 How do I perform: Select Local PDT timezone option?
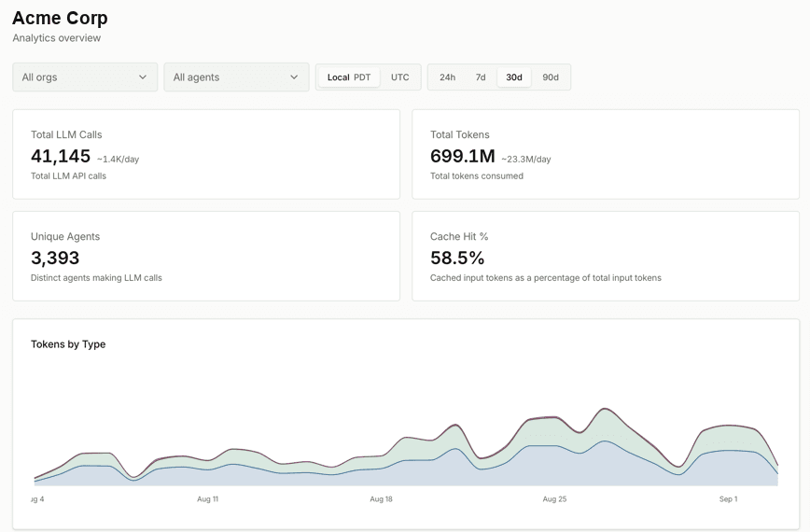(349, 77)
